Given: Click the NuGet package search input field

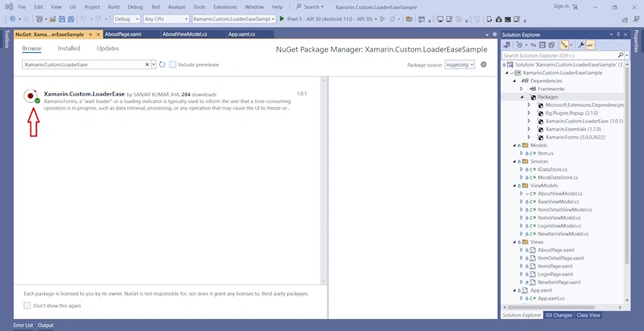Looking at the screenshot, I should tap(84, 64).
